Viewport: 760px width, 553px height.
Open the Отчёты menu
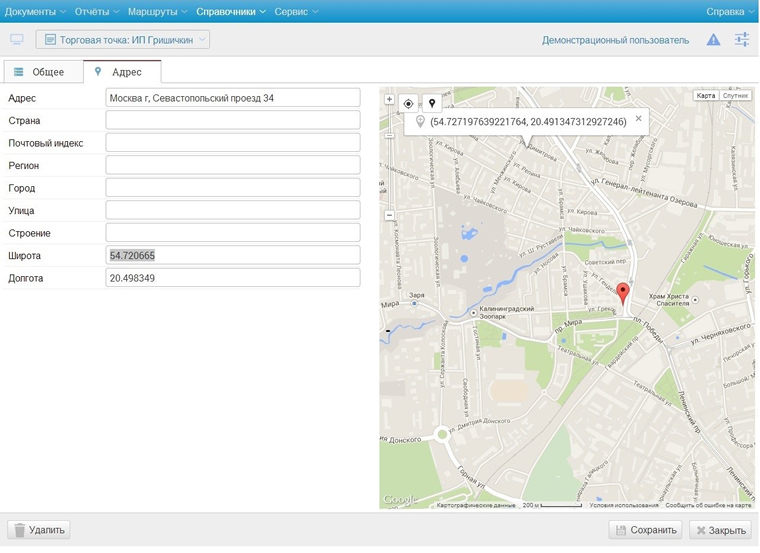(x=96, y=12)
